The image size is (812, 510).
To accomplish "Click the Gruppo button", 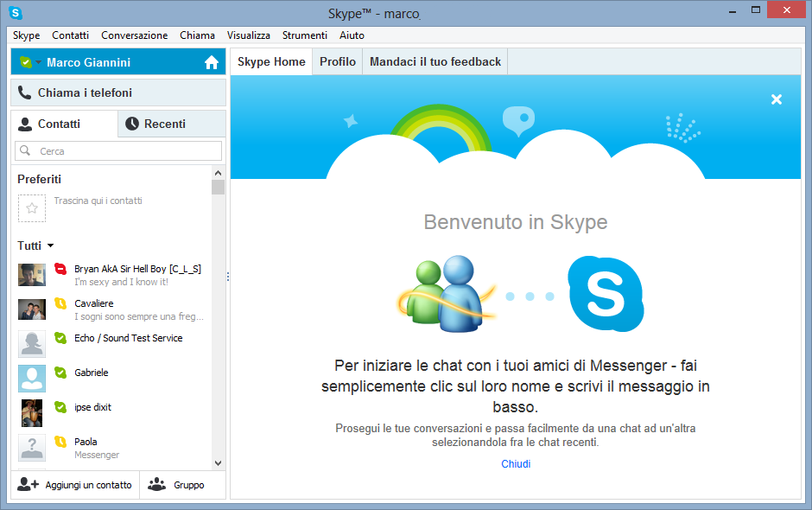I will [183, 485].
